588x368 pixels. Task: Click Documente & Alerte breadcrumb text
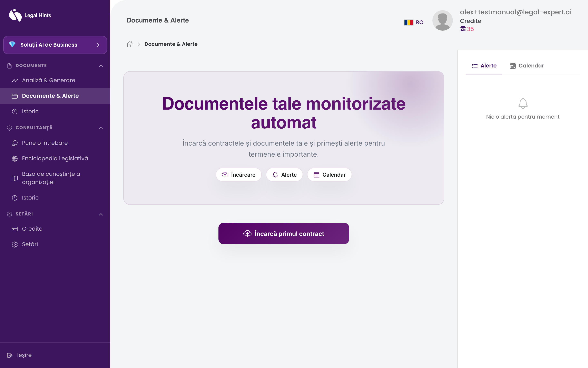(171, 44)
